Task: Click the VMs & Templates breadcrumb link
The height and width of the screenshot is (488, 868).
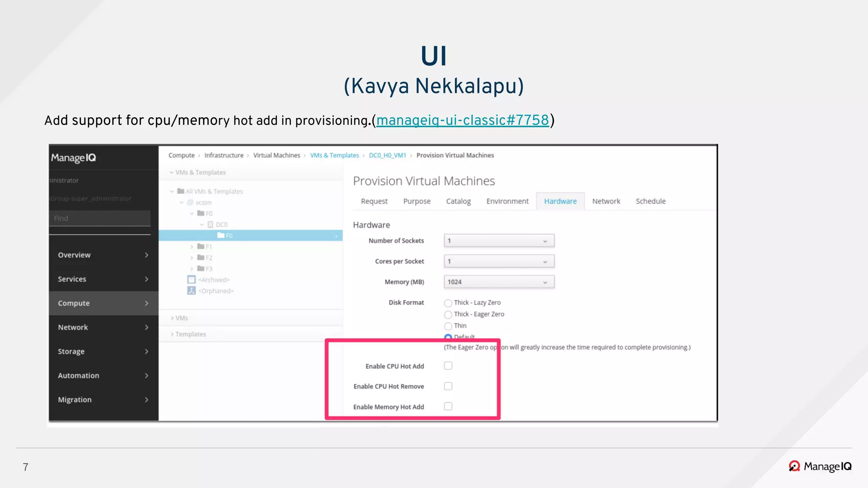Action: tap(334, 155)
